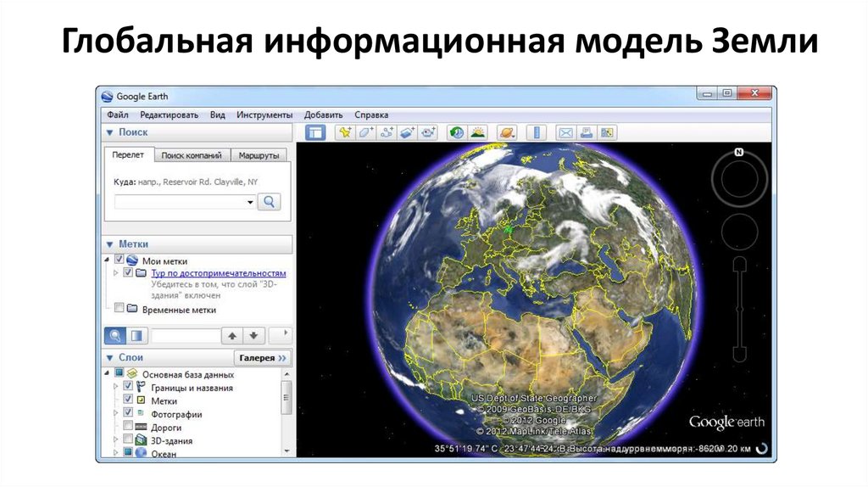This screenshot has width=868, height=487.
Task: Click the play tour arrow button
Action: 280,334
